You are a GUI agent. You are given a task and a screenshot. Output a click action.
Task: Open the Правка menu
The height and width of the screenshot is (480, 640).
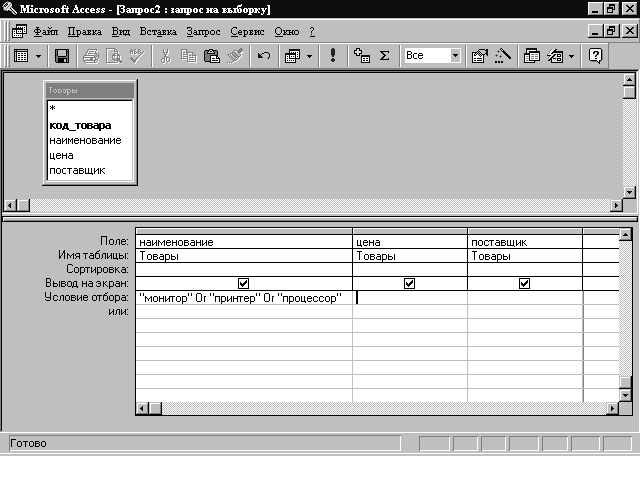click(84, 31)
